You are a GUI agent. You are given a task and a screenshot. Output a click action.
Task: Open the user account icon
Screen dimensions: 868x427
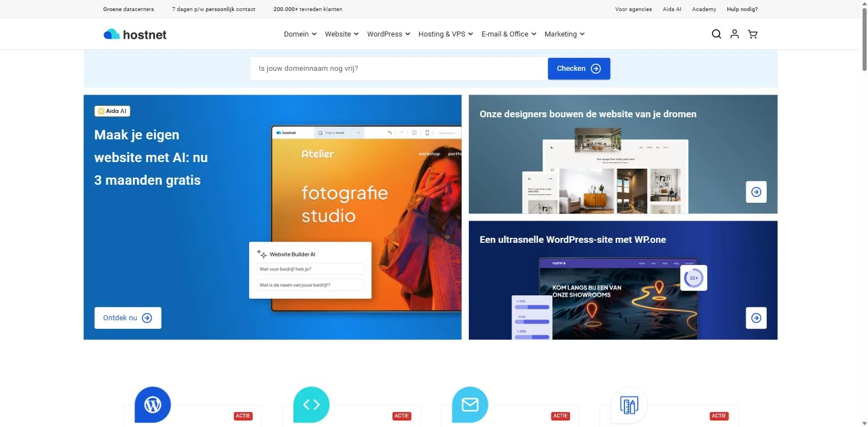tap(735, 34)
